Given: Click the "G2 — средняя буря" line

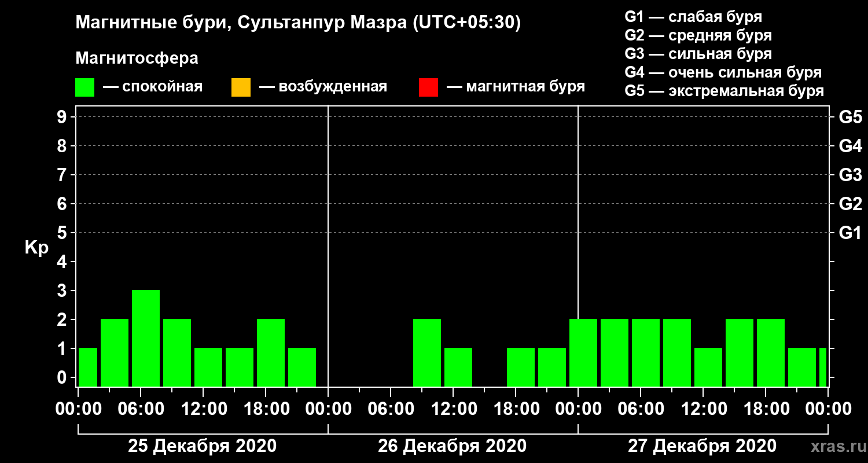Looking at the screenshot, I should (698, 35).
